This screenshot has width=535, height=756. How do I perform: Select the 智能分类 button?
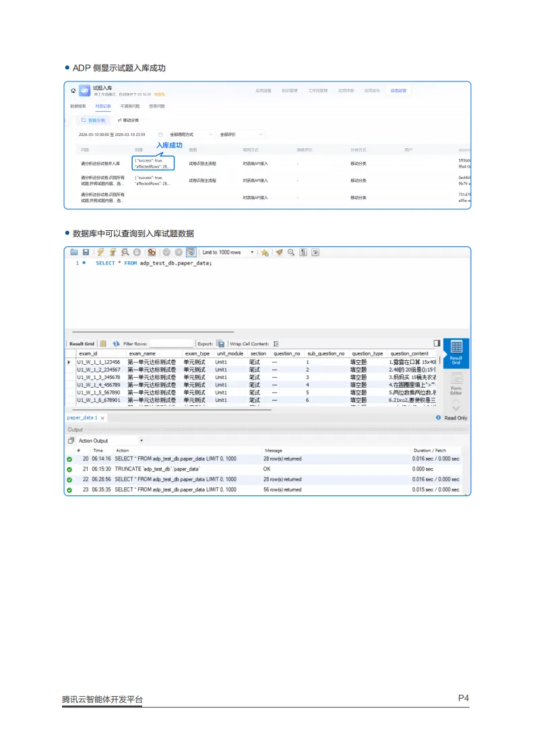93,120
